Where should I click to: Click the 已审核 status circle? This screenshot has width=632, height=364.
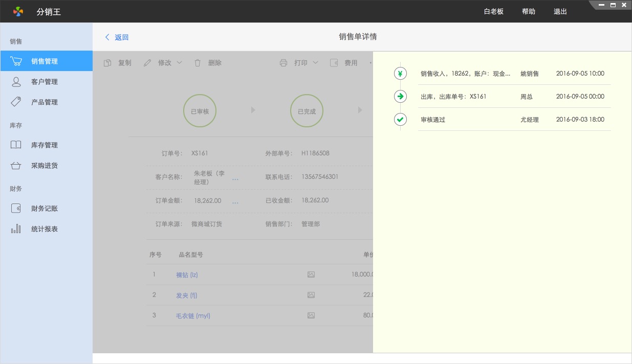(x=200, y=111)
